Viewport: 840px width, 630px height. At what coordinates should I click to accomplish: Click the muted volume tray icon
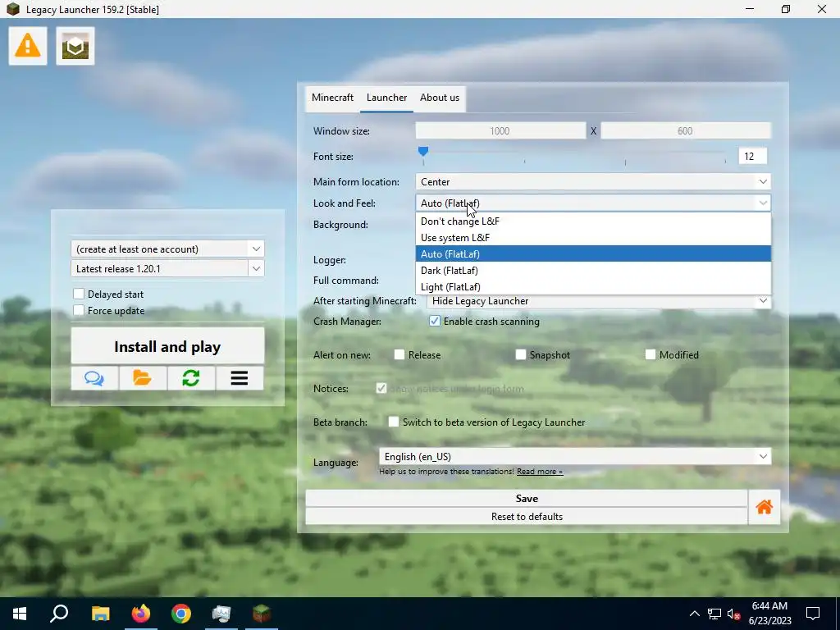pyautogui.click(x=733, y=614)
